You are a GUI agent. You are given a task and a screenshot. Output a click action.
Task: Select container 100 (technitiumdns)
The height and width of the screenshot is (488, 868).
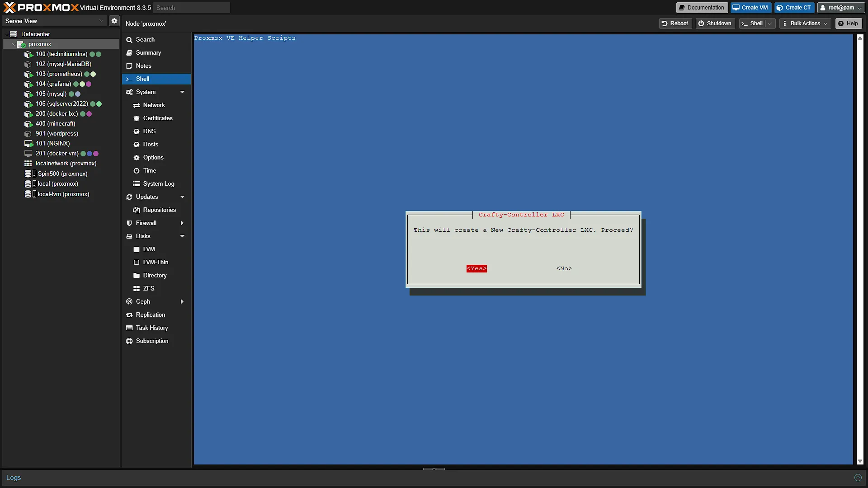61,54
